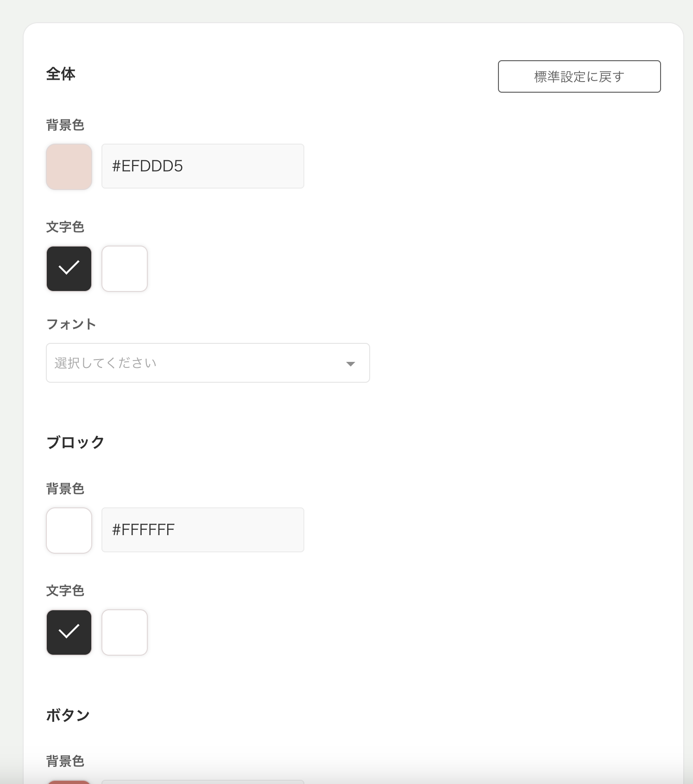Select the white text color under ブロック 文字色

(x=124, y=632)
